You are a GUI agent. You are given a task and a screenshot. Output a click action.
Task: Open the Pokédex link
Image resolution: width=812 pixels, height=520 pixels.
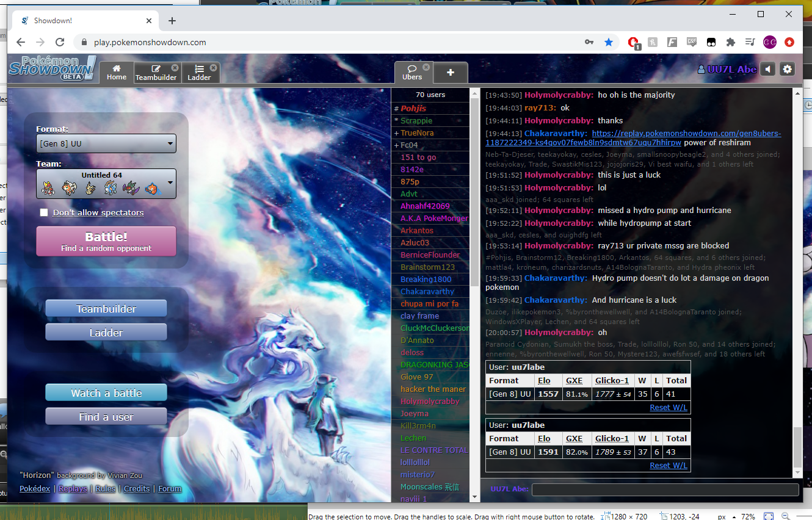pos(35,488)
